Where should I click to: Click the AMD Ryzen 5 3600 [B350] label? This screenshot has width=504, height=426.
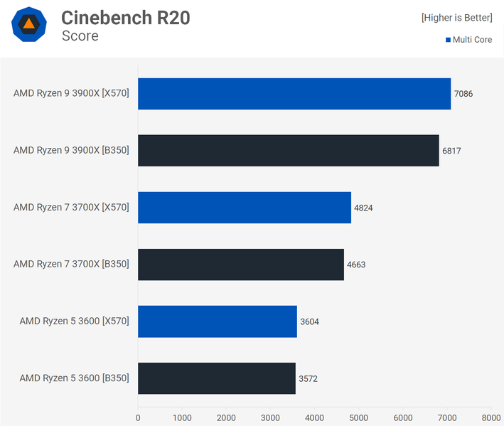[74, 378]
